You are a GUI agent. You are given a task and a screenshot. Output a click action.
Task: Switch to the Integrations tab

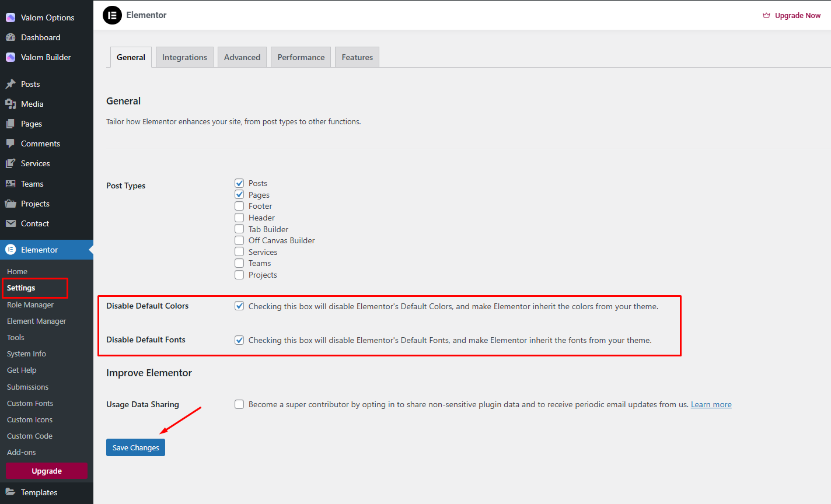(x=184, y=57)
